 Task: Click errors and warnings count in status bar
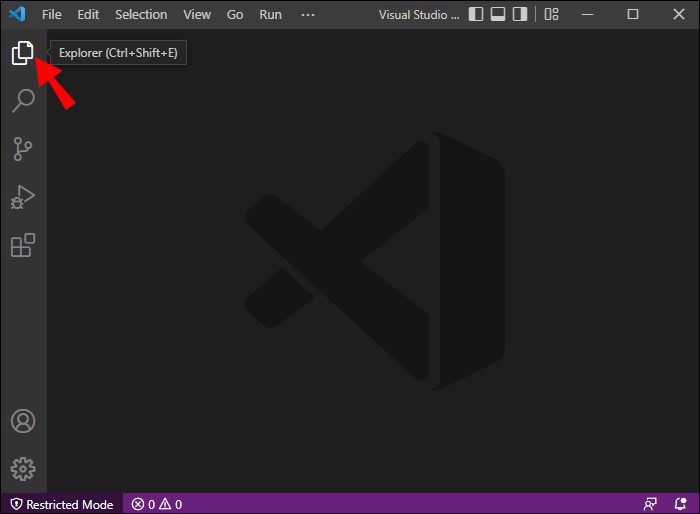point(157,504)
